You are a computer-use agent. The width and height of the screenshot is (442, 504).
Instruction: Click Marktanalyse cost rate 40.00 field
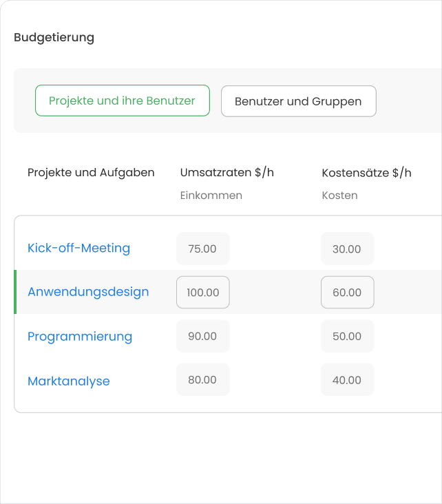tap(347, 379)
